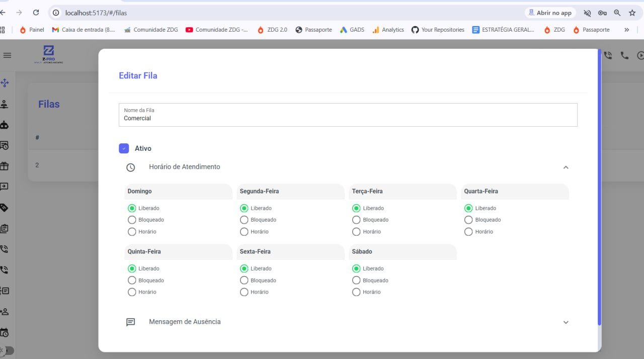Click the dialog's vertical scrollbar
Viewport: 644px width, 359px height.
coord(599,186)
